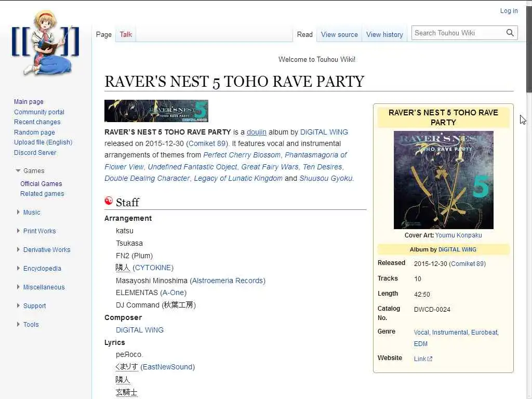Image resolution: width=532 pixels, height=399 pixels.
Task: Expand the Derivative Works section
Action: 18,249
